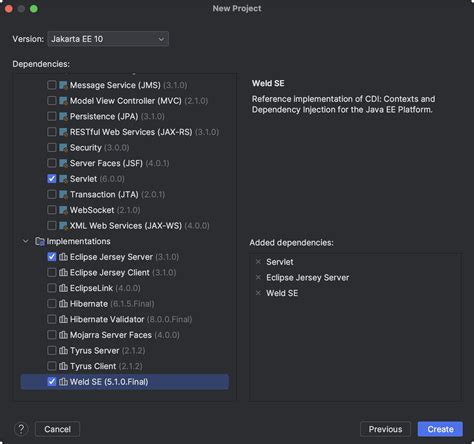Click the XML Web Services (JAX-WS) icon
Viewport: 474px width, 444px height.
(63, 226)
